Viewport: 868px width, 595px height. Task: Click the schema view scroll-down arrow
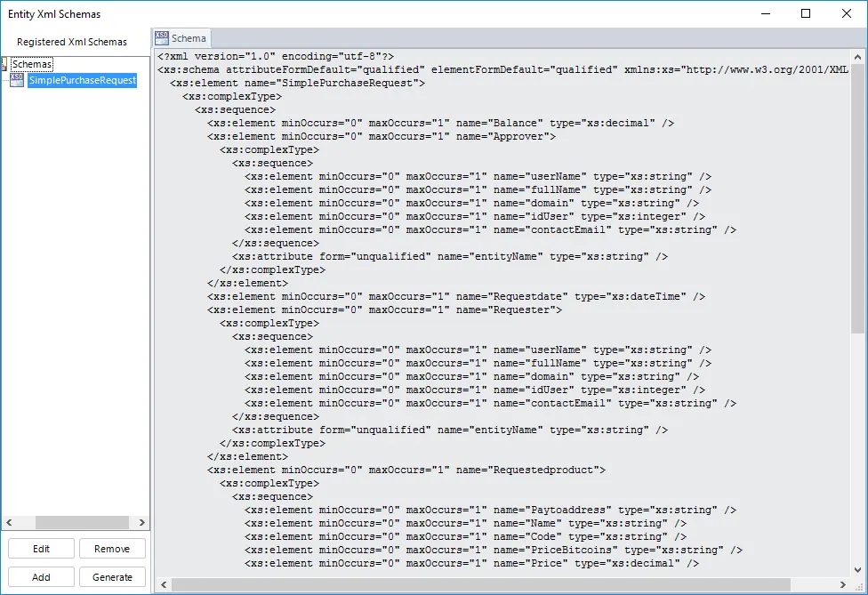pos(857,569)
